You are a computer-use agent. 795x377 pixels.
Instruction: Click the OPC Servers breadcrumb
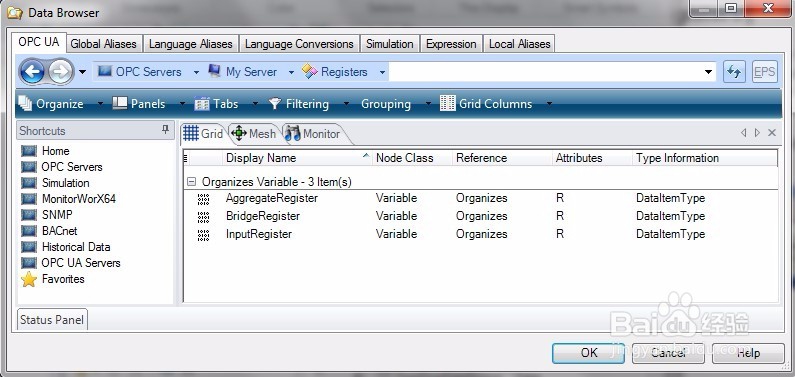pyautogui.click(x=139, y=72)
